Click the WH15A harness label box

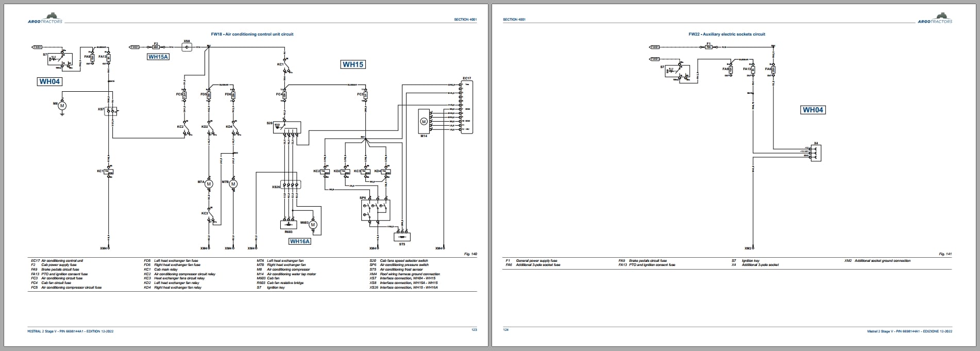[x=158, y=57]
